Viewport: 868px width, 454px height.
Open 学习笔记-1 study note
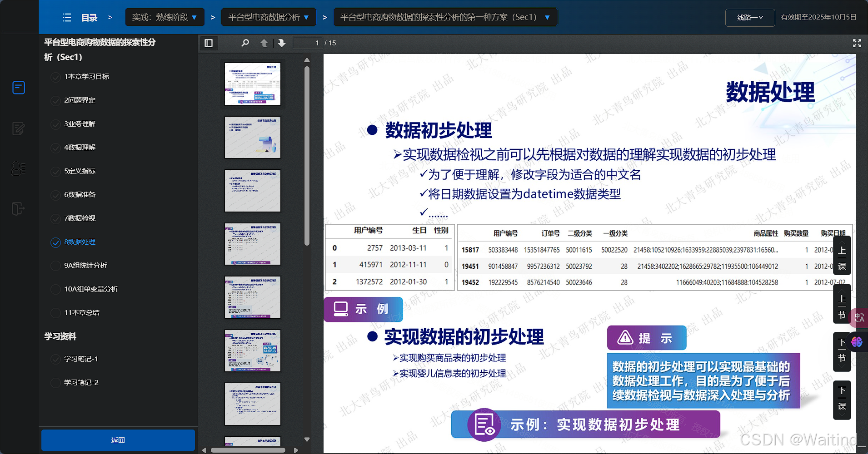pos(81,359)
